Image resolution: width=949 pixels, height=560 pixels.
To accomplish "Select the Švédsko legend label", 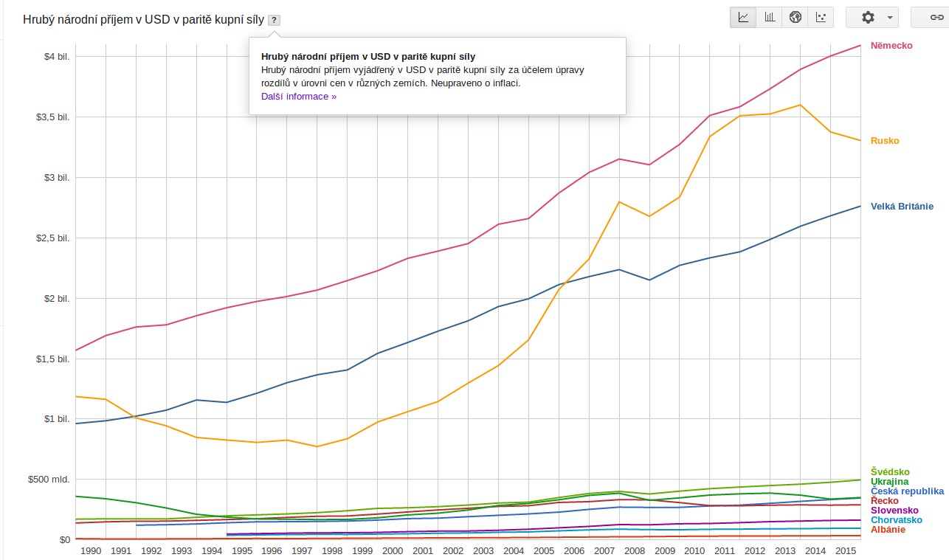I will point(890,471).
